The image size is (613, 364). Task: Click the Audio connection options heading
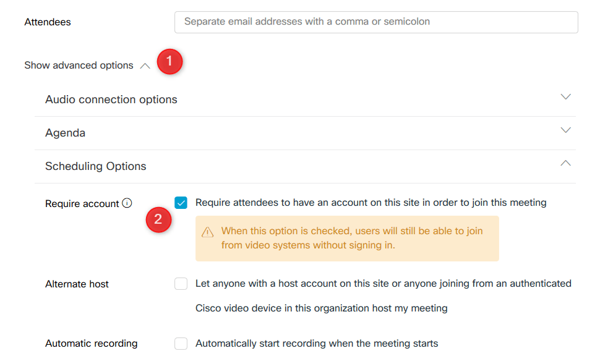[111, 99]
